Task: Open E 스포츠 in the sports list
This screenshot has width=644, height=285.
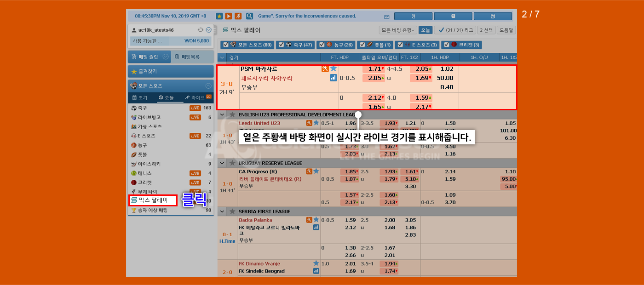Action: tap(171, 136)
